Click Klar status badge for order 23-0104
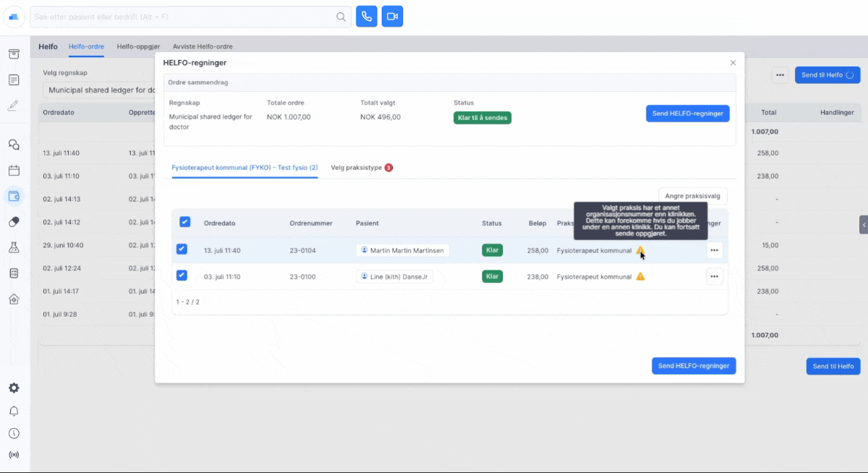This screenshot has width=868, height=473. tap(493, 250)
